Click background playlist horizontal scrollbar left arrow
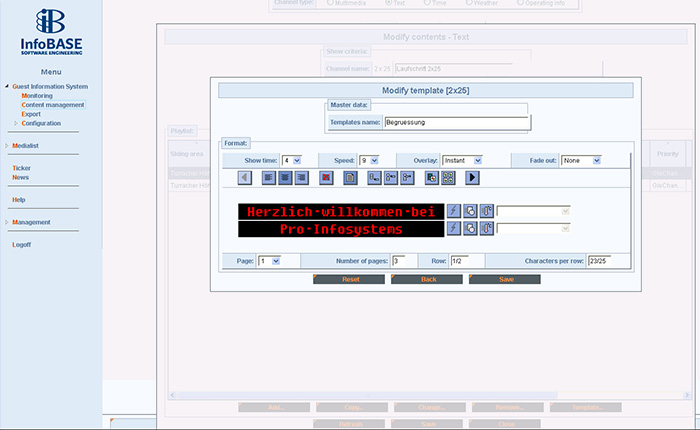Viewport: 700px width, 430px height. [x=172, y=395]
